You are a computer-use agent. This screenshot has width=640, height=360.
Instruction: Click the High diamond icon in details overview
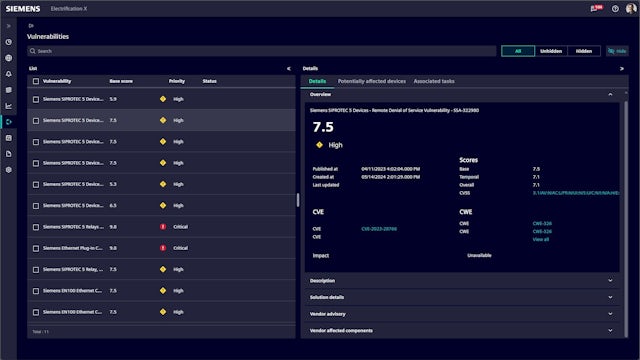pyautogui.click(x=320, y=145)
